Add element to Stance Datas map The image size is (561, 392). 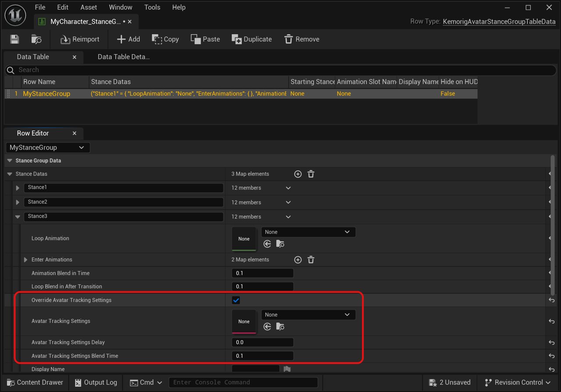[x=298, y=174]
